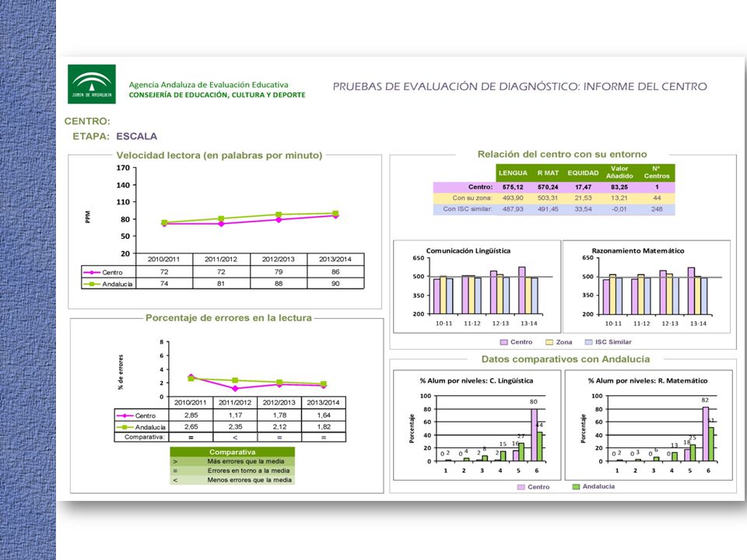Click the blue ISC Similar legend swatch

tap(589, 342)
